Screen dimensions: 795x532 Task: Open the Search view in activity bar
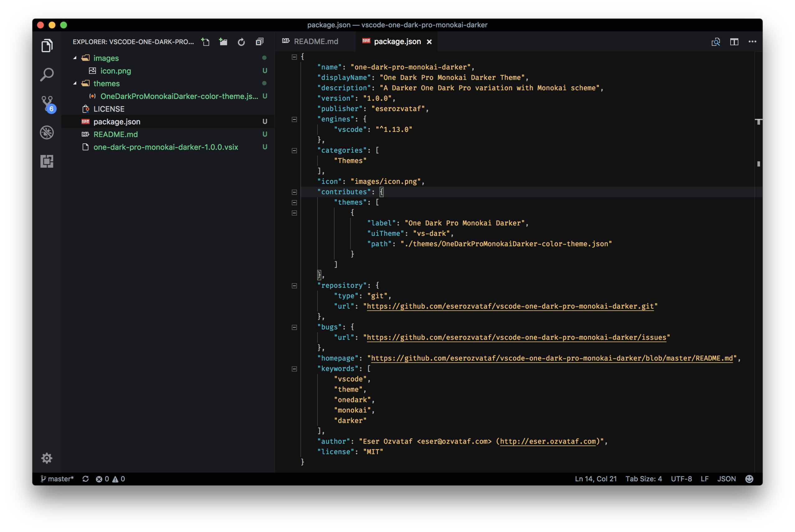pos(47,74)
